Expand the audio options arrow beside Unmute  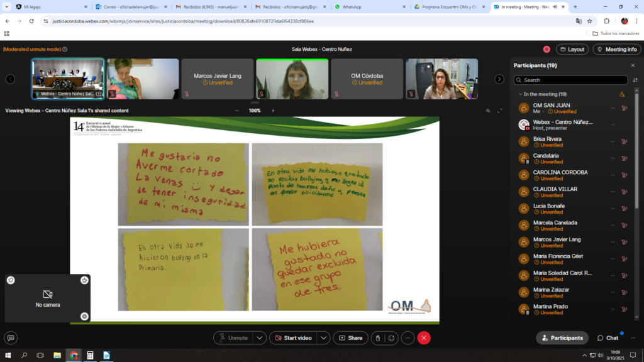pos(260,338)
